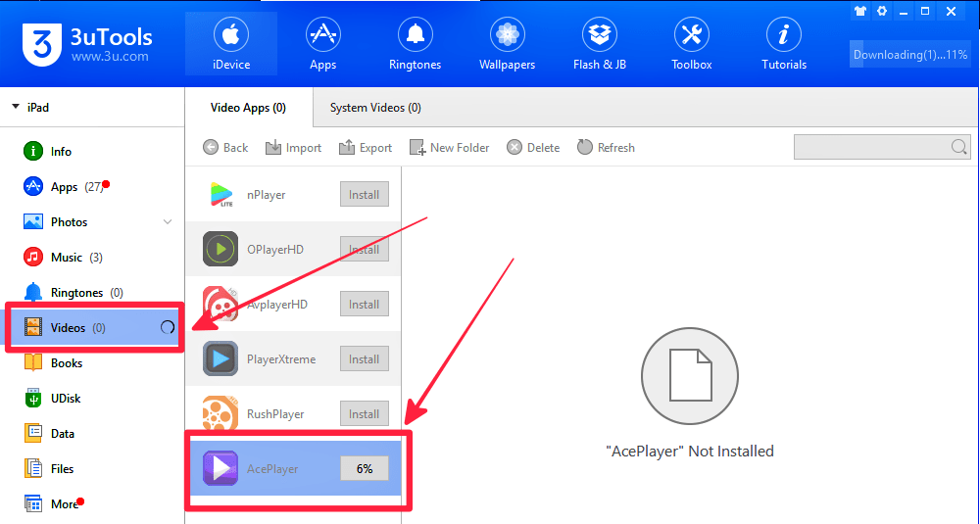The width and height of the screenshot is (980, 524).
Task: Collapse the iPad device tree
Action: click(16, 107)
